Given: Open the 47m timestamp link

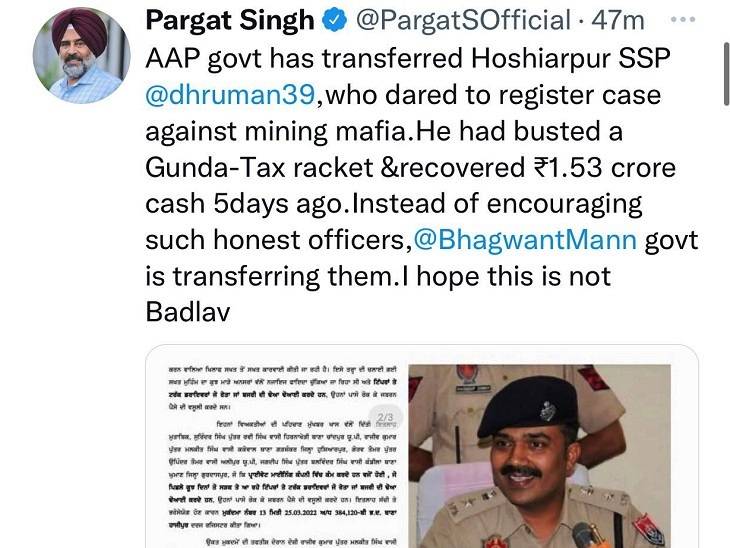Looking at the screenshot, I should pyautogui.click(x=618, y=20).
